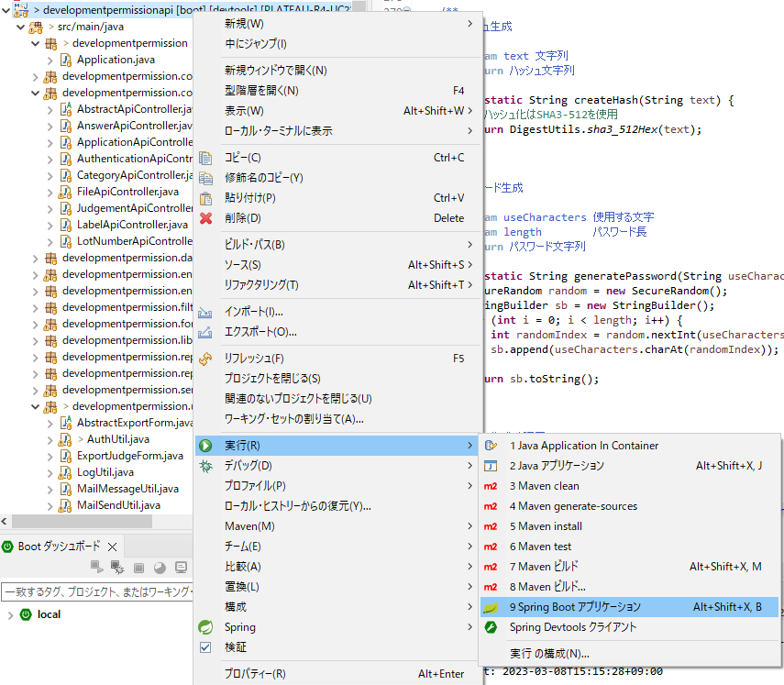This screenshot has height=685, width=784.
Task: Click the debug-restart icon in Boot Dashboard
Action: [117, 568]
